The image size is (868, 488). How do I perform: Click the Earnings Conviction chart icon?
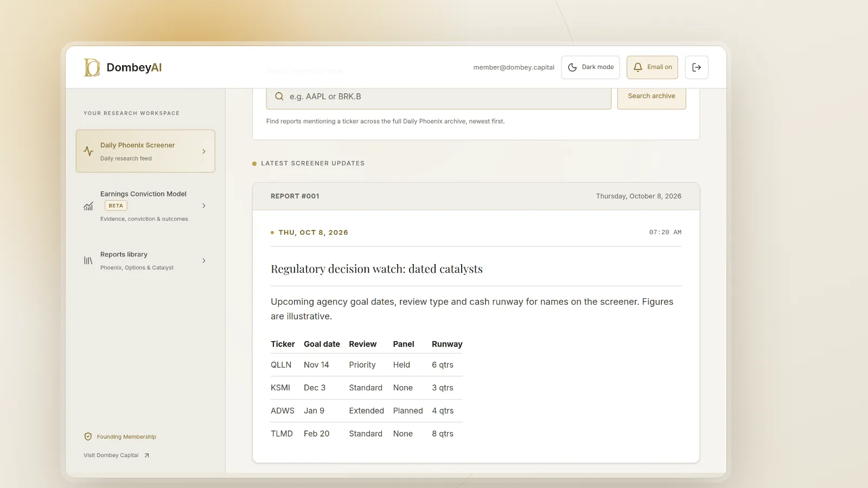point(88,206)
